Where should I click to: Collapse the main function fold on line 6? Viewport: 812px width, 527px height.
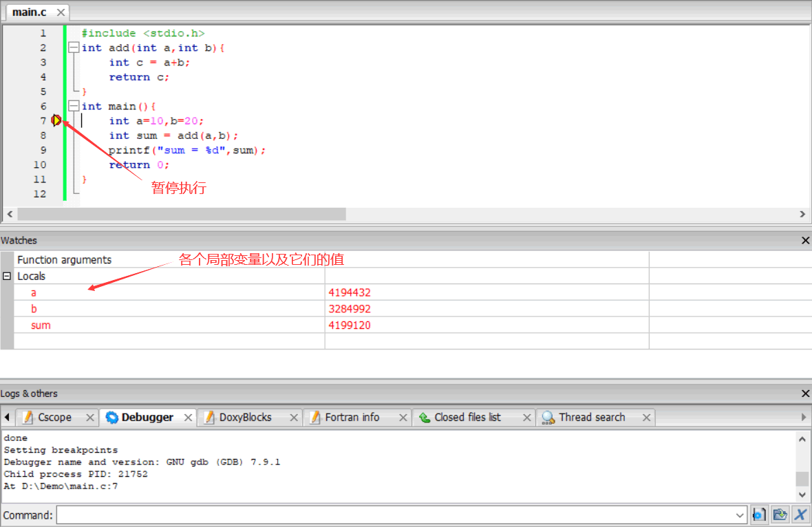74,106
